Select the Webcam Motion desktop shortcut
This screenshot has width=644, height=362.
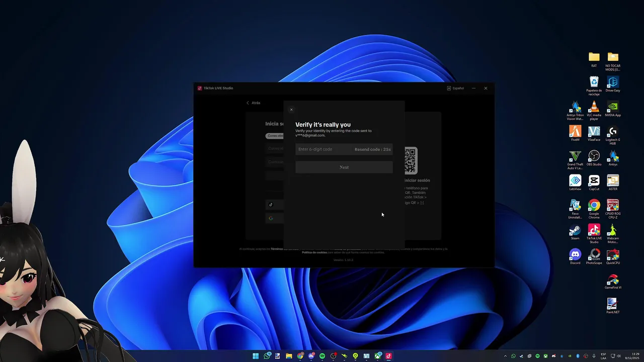tap(613, 234)
